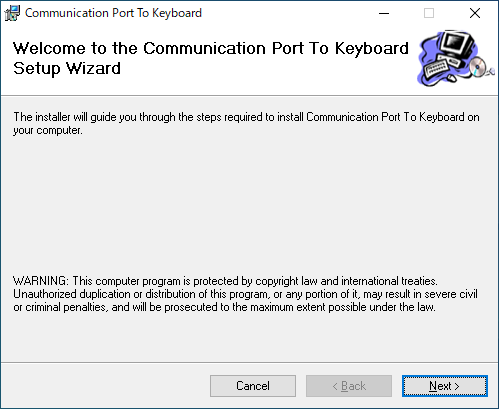Click the disabled Back button
This screenshot has height=409, width=499.
349,386
